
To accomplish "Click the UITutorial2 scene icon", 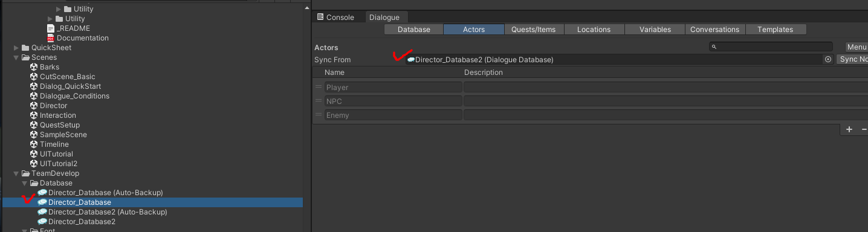I will click(34, 164).
